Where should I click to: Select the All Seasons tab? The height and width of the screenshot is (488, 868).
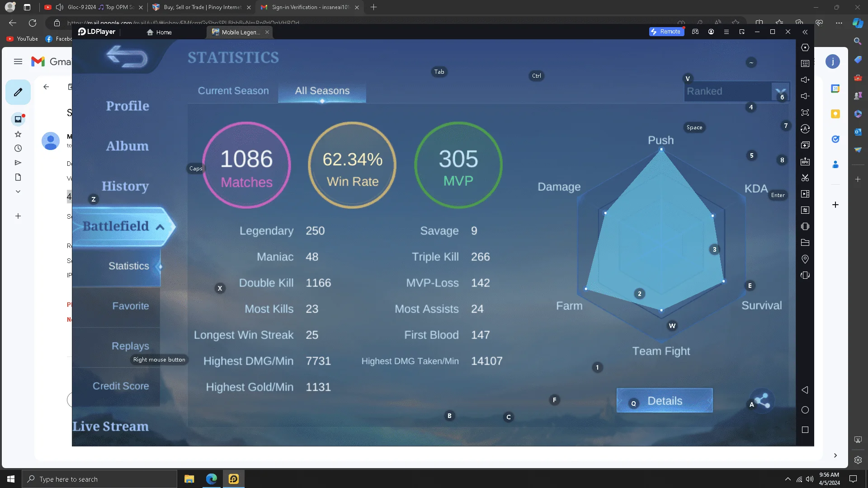[322, 91]
